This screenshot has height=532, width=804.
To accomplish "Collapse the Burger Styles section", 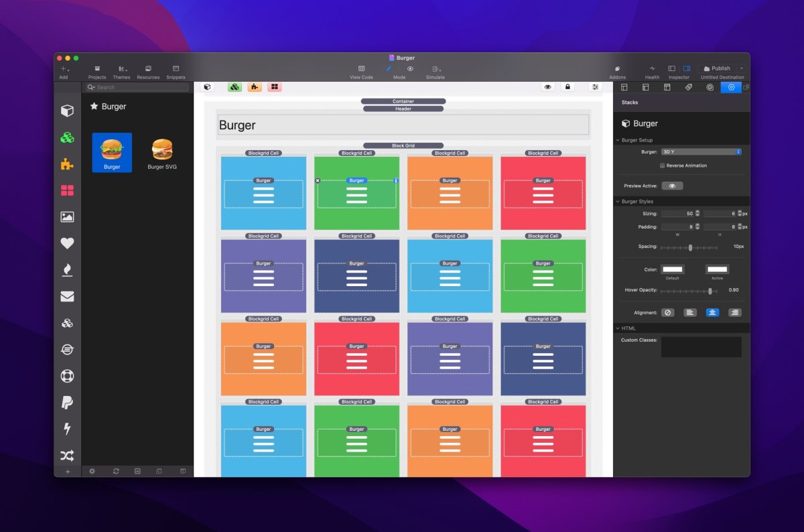I will [617, 201].
